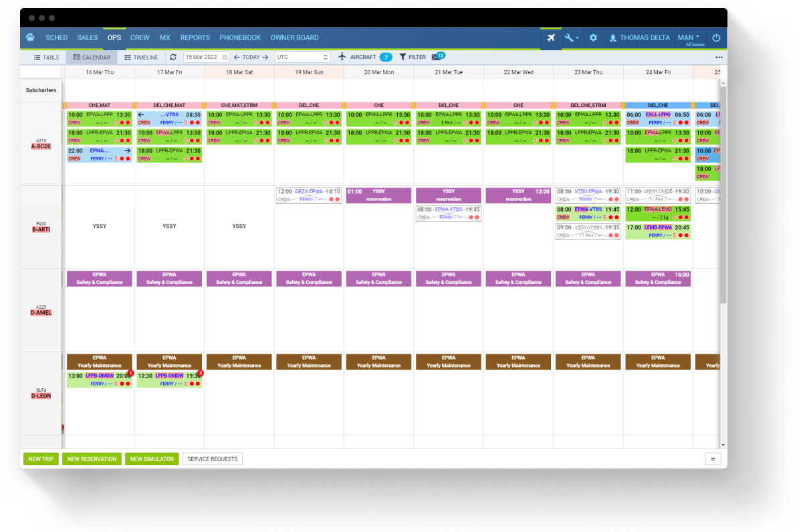Open the wrench tools icon
Image resolution: width=799 pixels, height=532 pixels.
(570, 38)
